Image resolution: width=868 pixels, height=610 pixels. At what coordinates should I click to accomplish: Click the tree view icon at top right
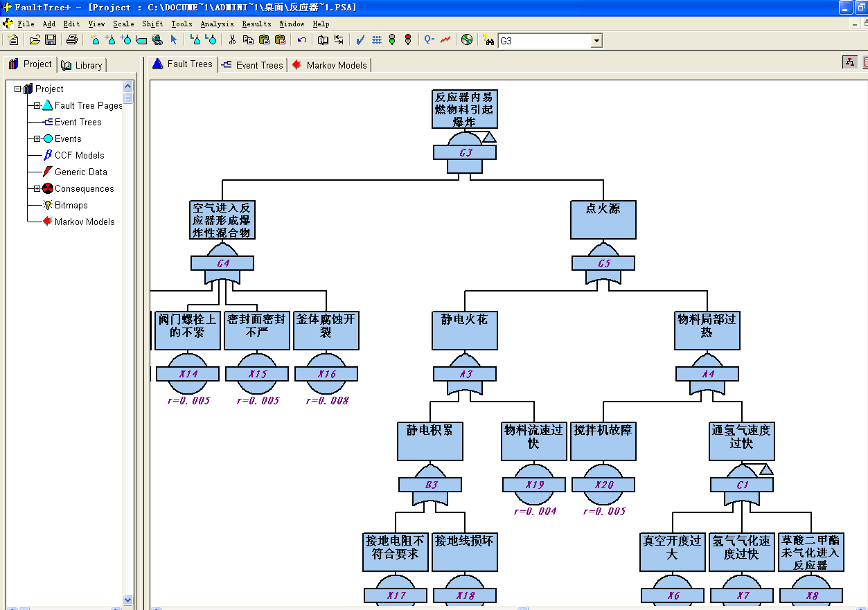point(850,62)
